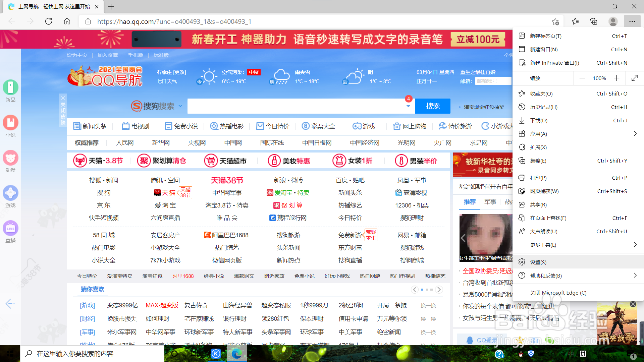The height and width of the screenshot is (362, 644).
Task: Go to browser home page
Action: pos(67,21)
